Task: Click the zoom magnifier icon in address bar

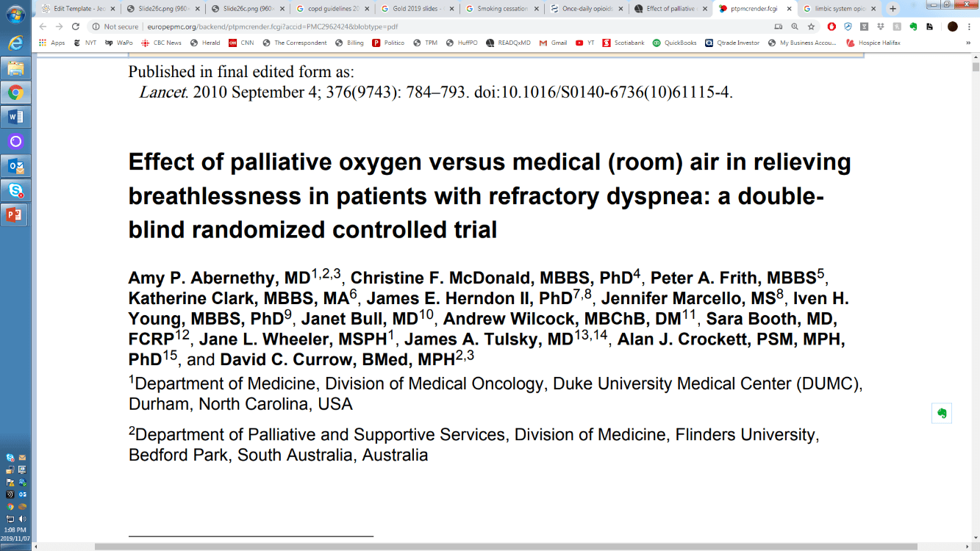Action: 795,26
